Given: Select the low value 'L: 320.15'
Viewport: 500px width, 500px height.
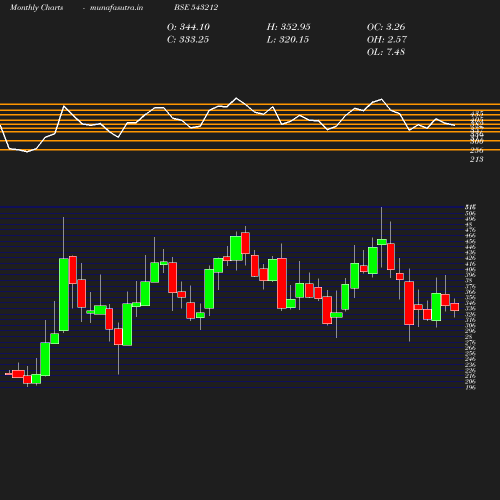Looking at the screenshot, I should pyautogui.click(x=288, y=40).
